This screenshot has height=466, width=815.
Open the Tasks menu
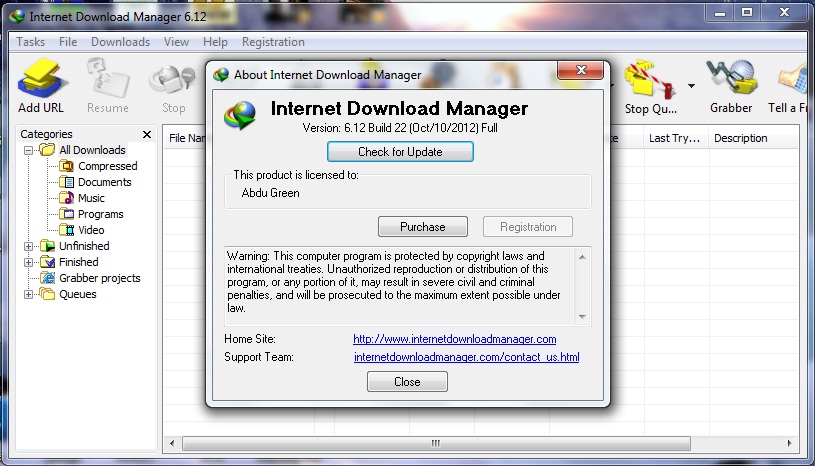(x=31, y=42)
